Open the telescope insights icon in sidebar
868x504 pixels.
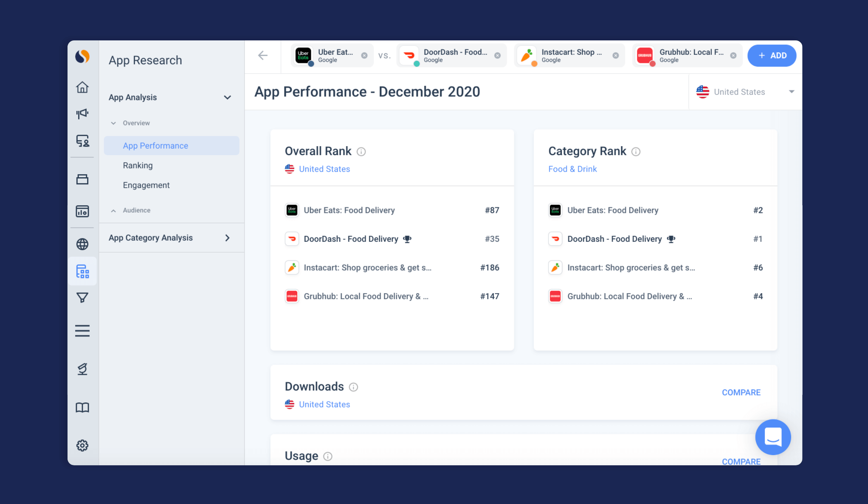tap(82, 369)
